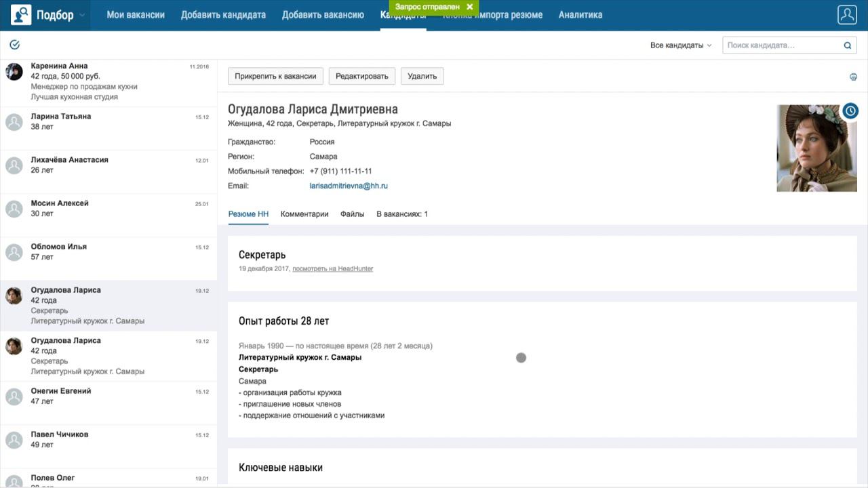The width and height of the screenshot is (868, 488).
Task: Open the user profile icon
Action: point(847,15)
